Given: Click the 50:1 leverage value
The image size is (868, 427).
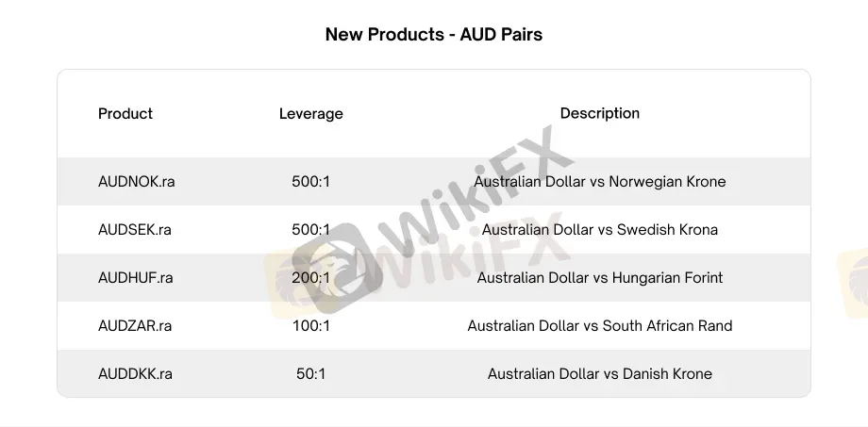Looking at the screenshot, I should 310,373.
